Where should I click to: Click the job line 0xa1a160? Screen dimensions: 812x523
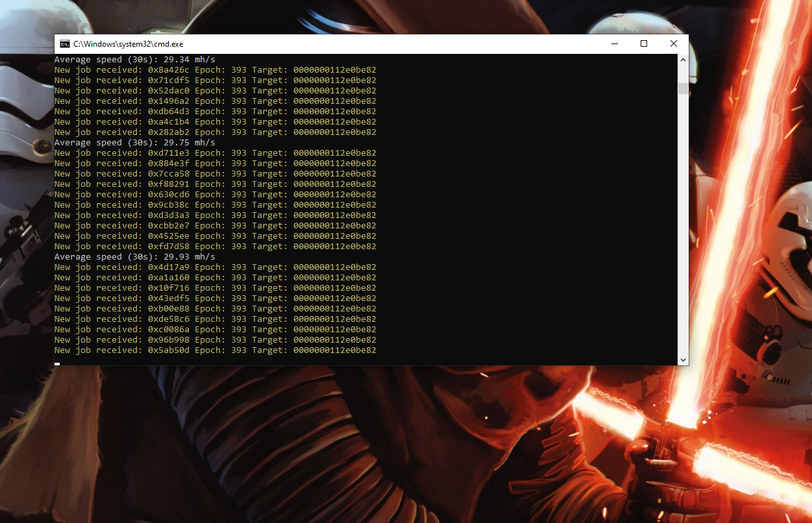(215, 278)
